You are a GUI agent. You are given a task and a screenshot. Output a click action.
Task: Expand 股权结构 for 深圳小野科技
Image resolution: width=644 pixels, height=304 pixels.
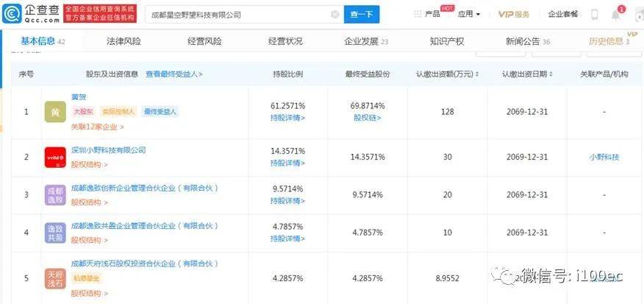[x=90, y=165]
